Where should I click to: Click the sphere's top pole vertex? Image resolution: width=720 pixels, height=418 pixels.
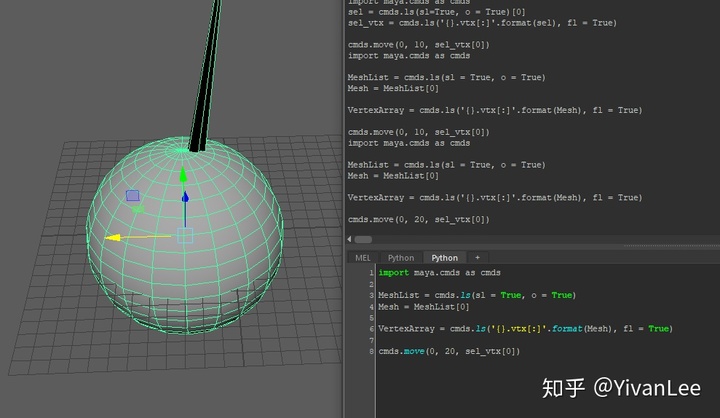182,150
